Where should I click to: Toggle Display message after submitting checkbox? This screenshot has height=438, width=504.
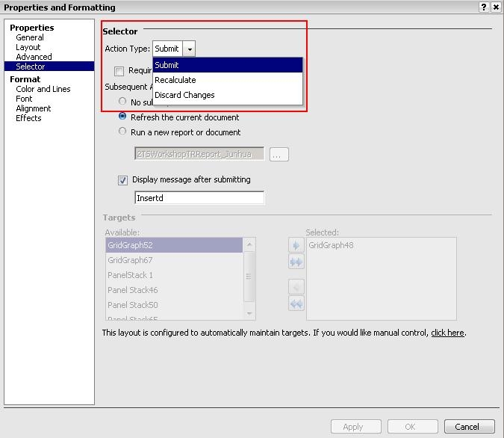pyautogui.click(x=123, y=180)
